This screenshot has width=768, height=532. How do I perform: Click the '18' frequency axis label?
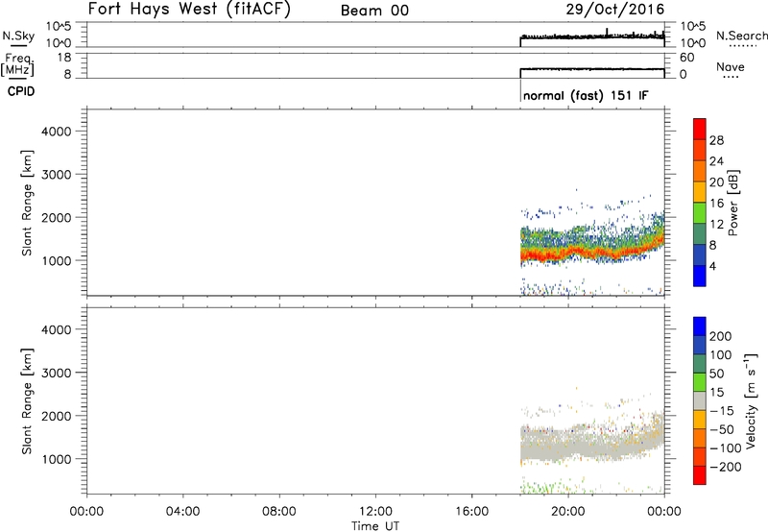(64, 58)
